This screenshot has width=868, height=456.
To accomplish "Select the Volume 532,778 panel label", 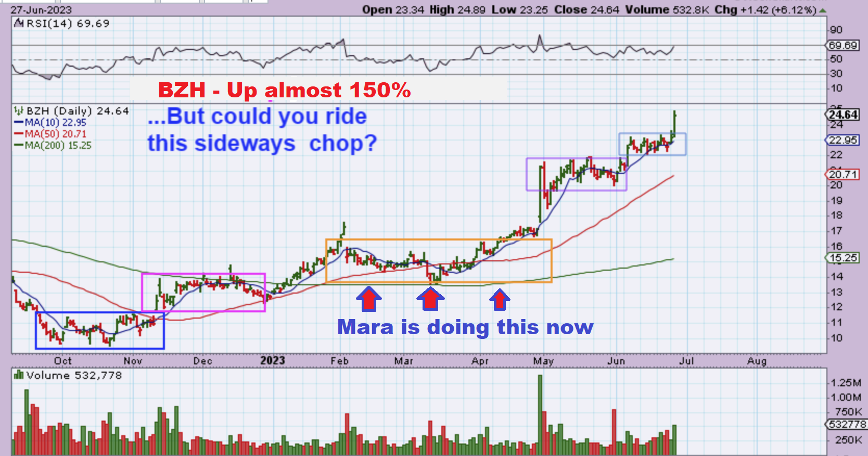I will point(74,375).
